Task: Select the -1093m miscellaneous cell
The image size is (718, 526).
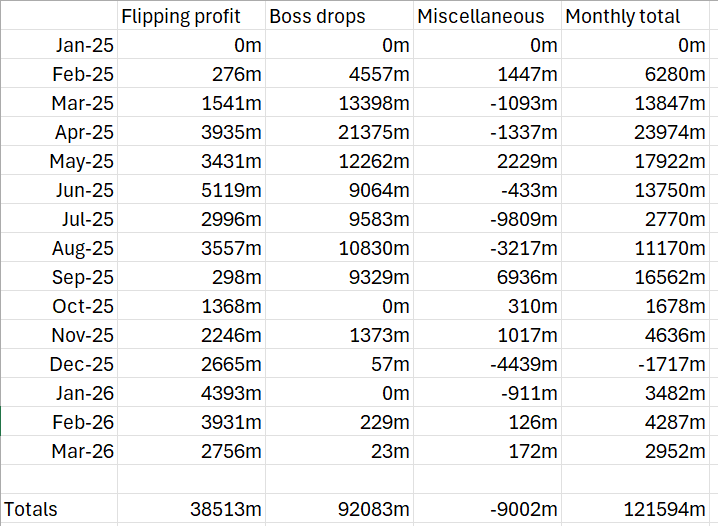Action: pos(487,103)
